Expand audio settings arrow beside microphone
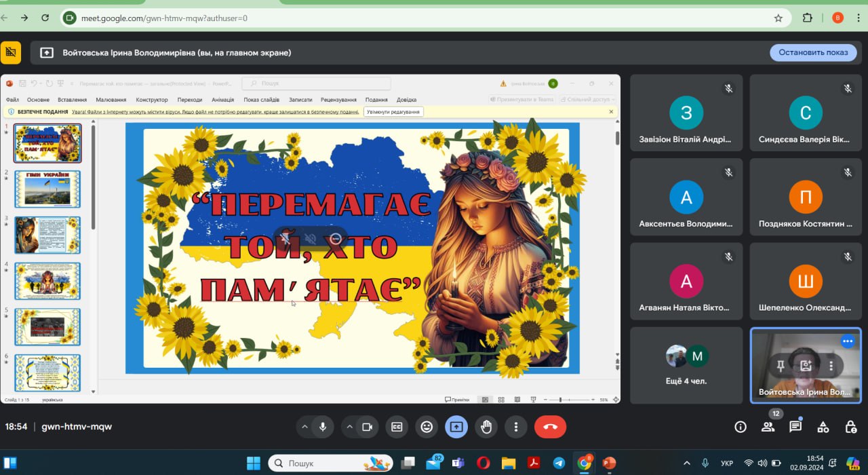The width and height of the screenshot is (868, 475). [x=304, y=427]
